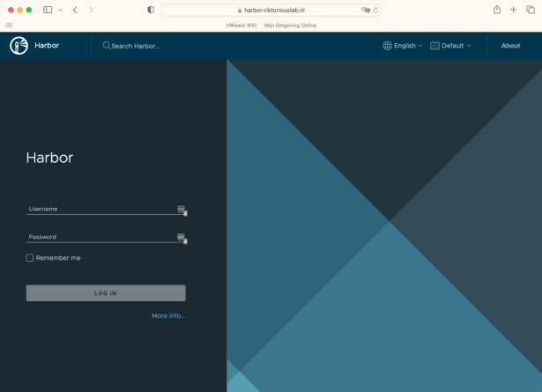Viewport: 542px width, 392px height.
Task: Click the large Harbor login heading
Action: pos(49,158)
